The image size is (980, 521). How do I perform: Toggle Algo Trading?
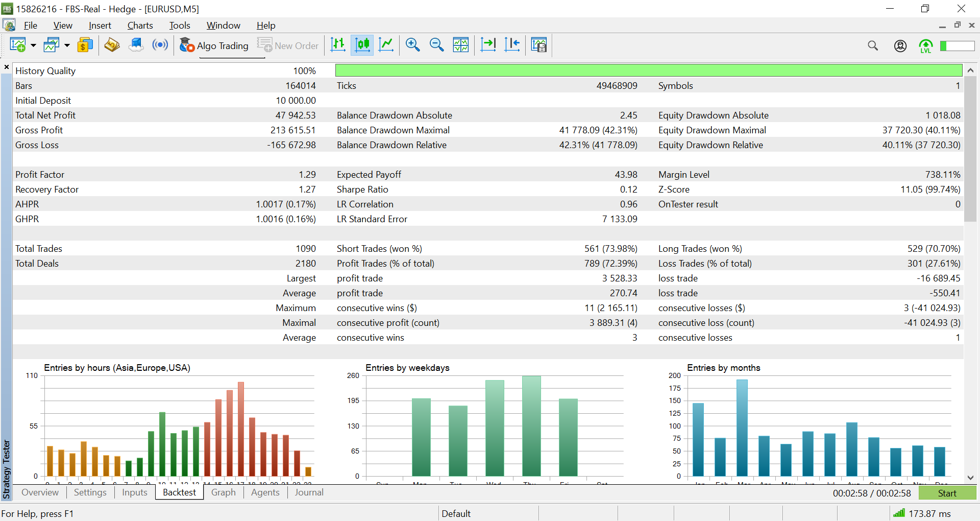coord(214,45)
